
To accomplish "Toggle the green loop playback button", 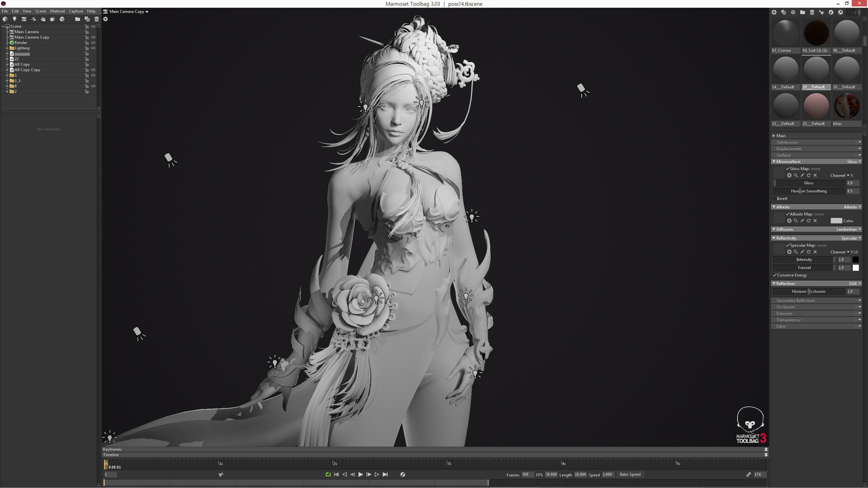I will [x=328, y=474].
